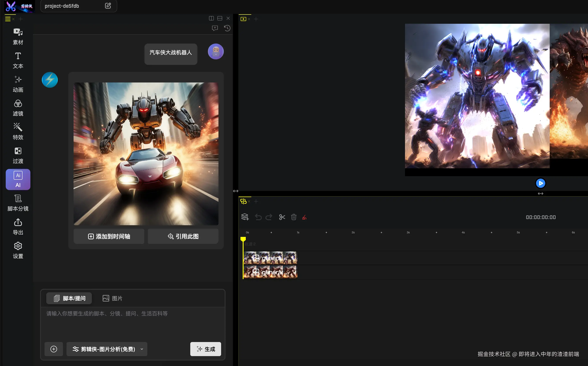Viewport: 588px width, 366px height.
Task: Open the 特效 effects panel
Action: pyautogui.click(x=18, y=132)
